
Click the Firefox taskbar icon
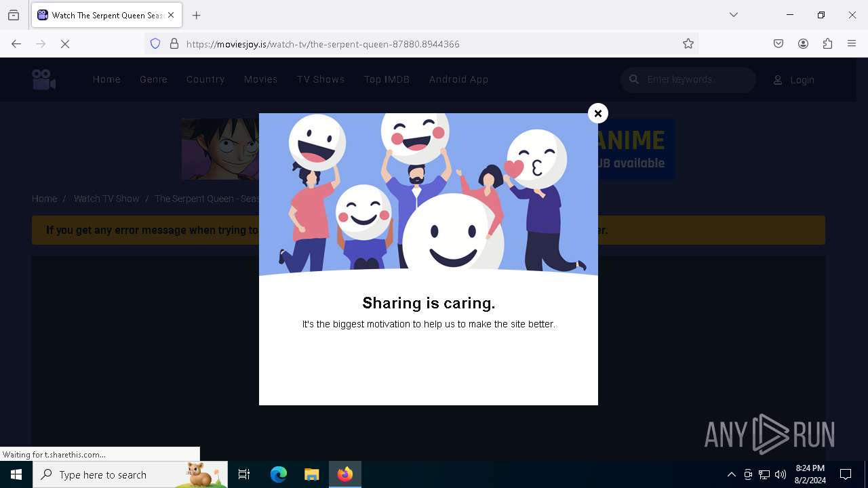tap(345, 474)
